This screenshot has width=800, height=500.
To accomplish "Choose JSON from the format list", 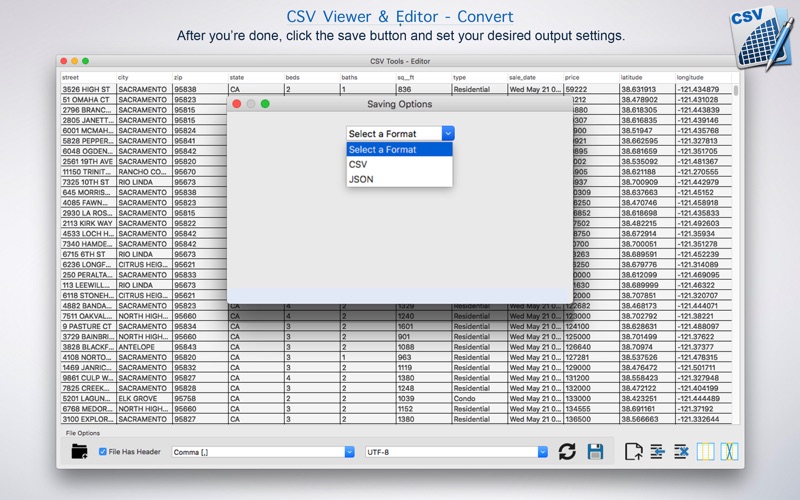I will pos(399,179).
